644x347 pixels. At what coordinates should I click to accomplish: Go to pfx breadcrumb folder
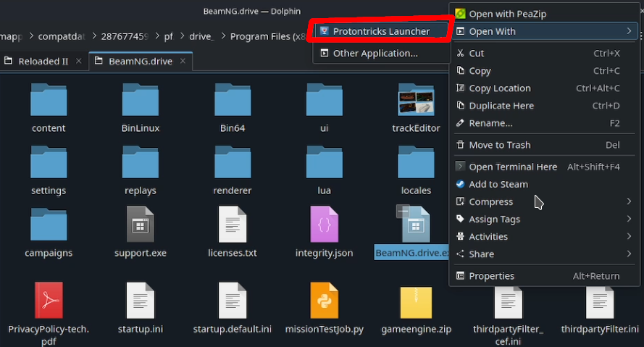coord(168,36)
